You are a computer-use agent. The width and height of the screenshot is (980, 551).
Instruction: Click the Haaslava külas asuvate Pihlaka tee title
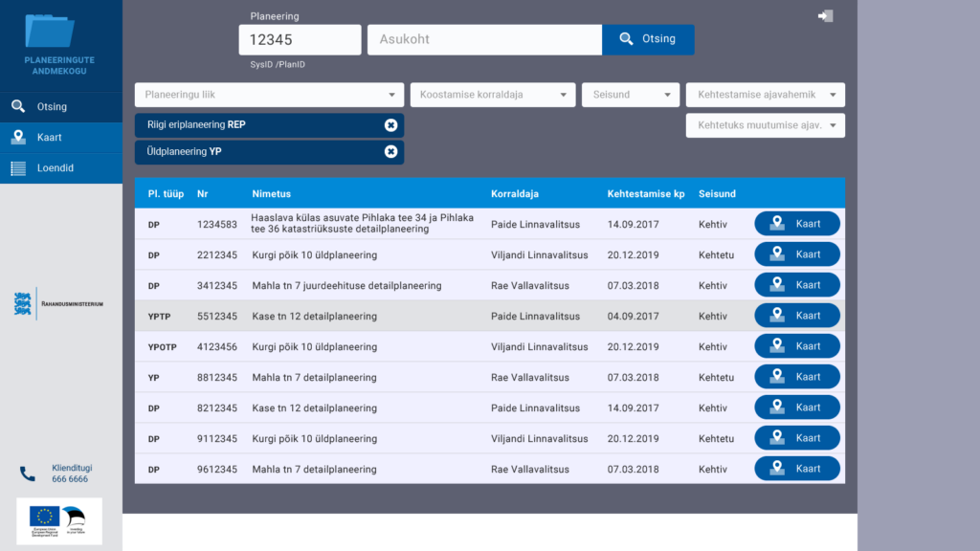click(x=363, y=223)
